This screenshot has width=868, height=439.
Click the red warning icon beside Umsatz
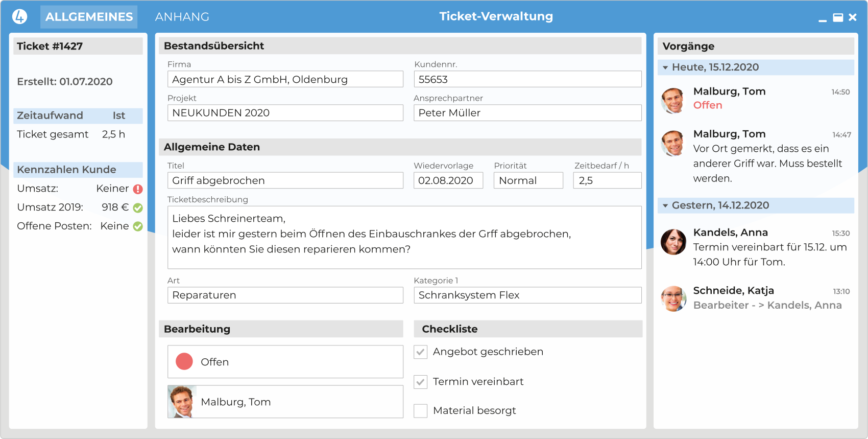(x=138, y=189)
